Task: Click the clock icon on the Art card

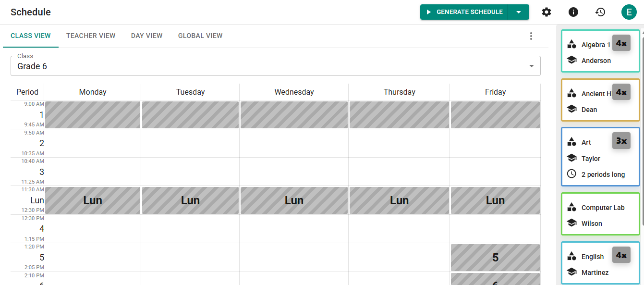Action: (571, 174)
